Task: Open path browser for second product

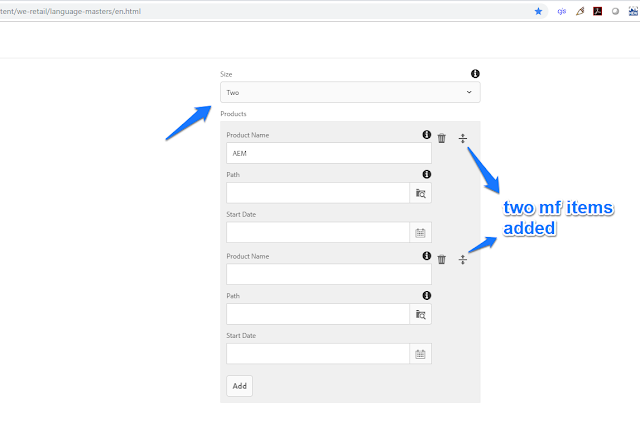Action: point(420,314)
